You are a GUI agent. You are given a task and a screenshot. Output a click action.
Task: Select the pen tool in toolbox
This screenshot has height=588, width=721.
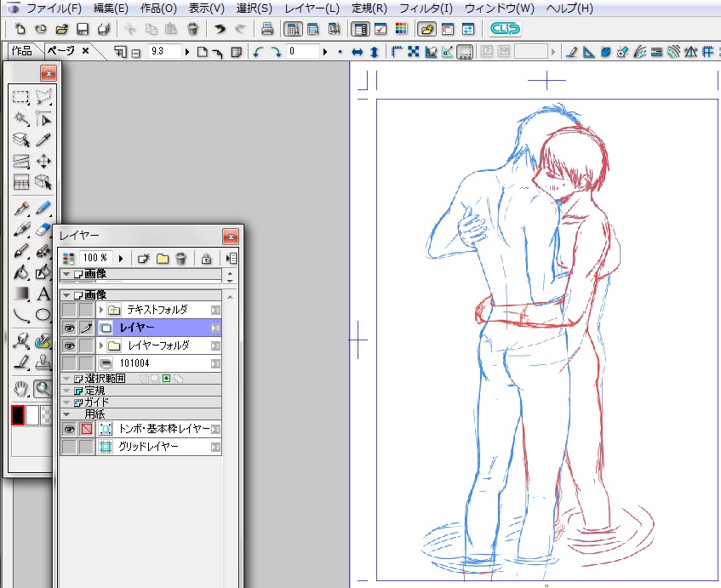(20, 208)
